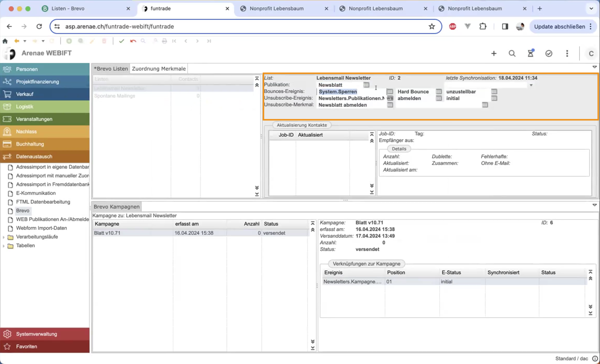
Task: Select the Blatt v10.71 campaign row
Action: [107, 233]
